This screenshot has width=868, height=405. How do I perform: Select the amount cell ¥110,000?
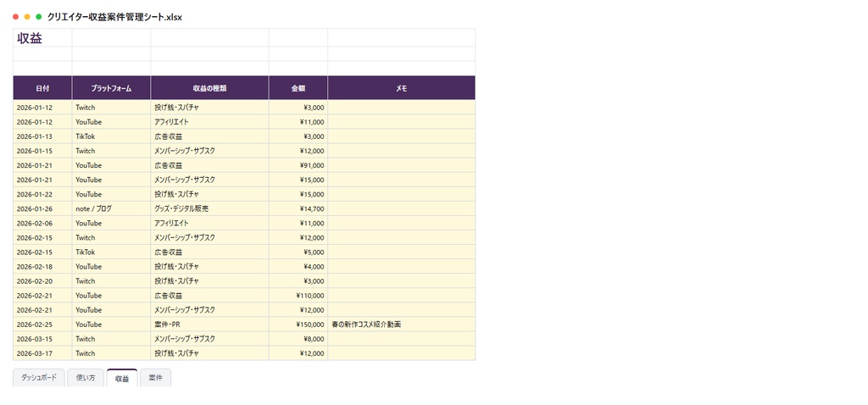pos(298,296)
